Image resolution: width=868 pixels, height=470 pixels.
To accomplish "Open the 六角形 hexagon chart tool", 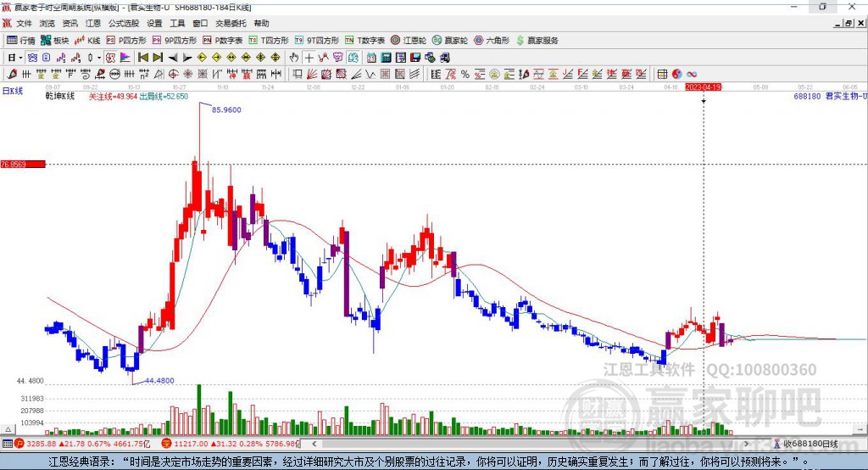I will tap(492, 41).
